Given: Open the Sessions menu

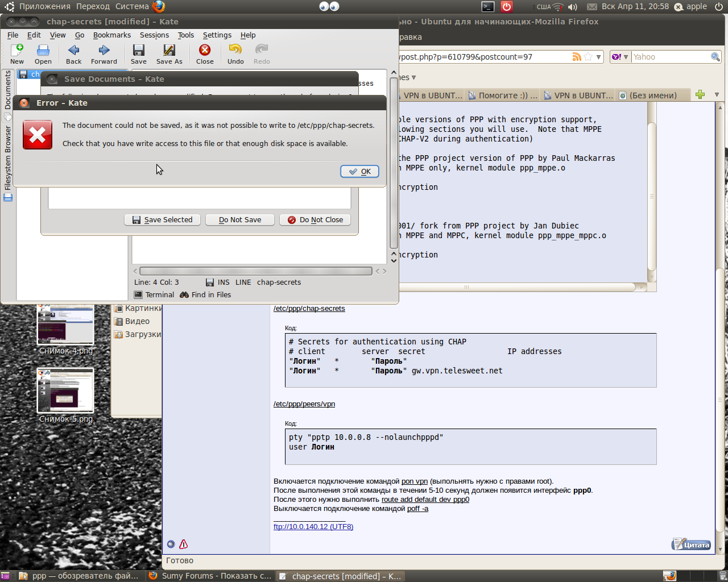Looking at the screenshot, I should tap(154, 35).
